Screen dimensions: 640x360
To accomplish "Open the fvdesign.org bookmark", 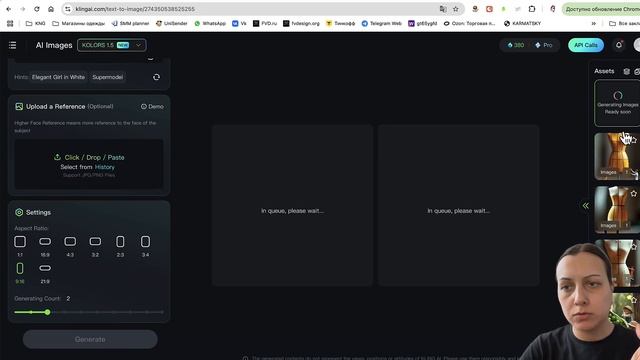I will (x=302, y=24).
